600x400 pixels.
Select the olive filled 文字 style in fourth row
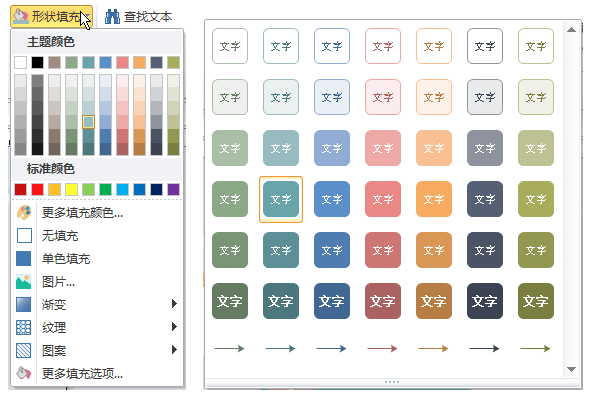tap(536, 199)
